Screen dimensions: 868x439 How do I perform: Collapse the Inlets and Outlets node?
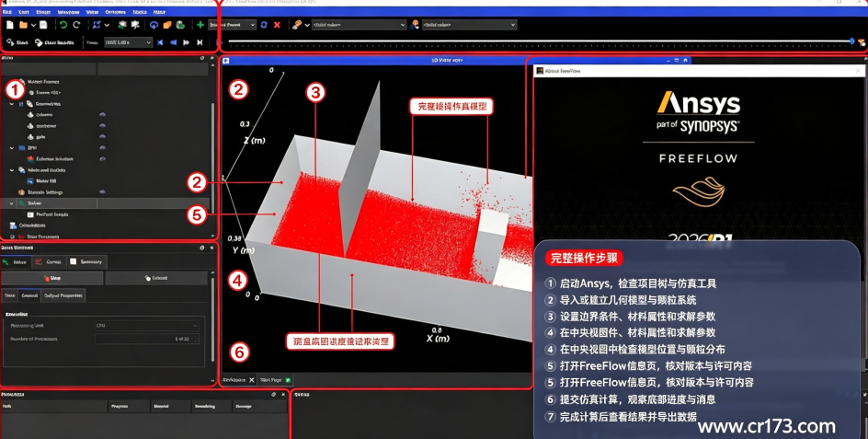click(x=12, y=170)
